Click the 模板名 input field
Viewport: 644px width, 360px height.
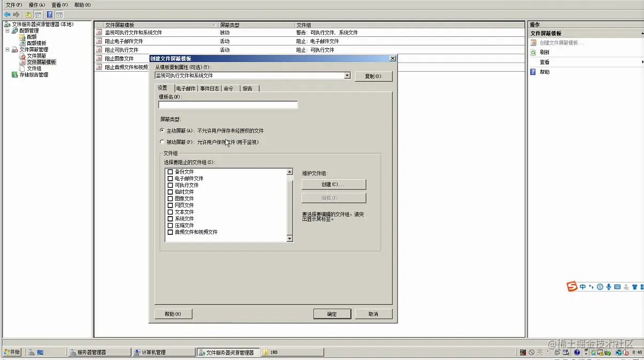pyautogui.click(x=228, y=105)
